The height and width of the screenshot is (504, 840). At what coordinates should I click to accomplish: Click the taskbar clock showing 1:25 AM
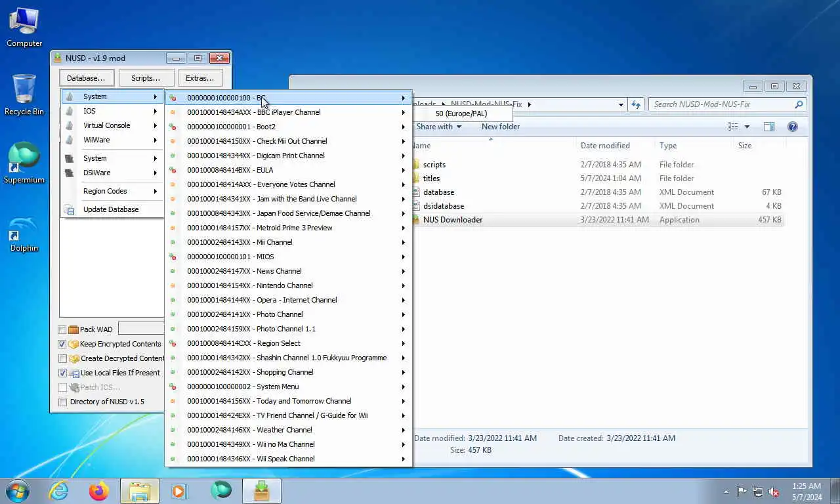tap(807, 492)
